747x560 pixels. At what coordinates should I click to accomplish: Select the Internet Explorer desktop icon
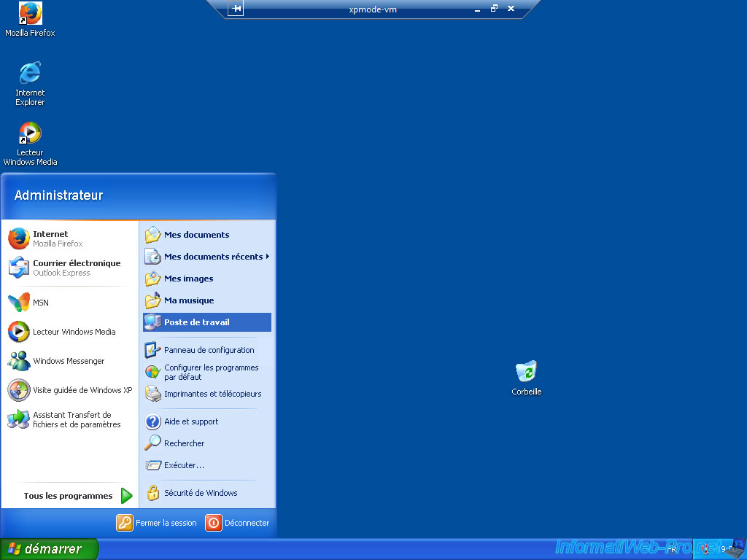(30, 83)
